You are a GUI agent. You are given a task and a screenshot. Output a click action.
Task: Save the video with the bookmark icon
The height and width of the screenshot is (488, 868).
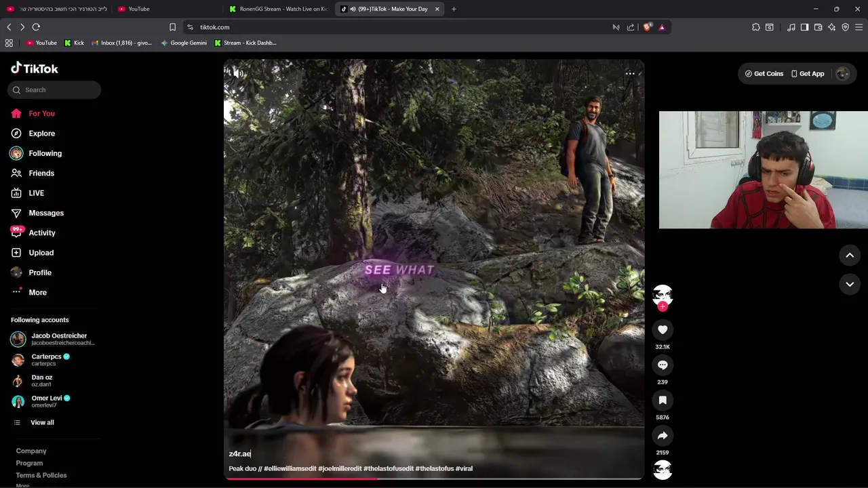[663, 400]
